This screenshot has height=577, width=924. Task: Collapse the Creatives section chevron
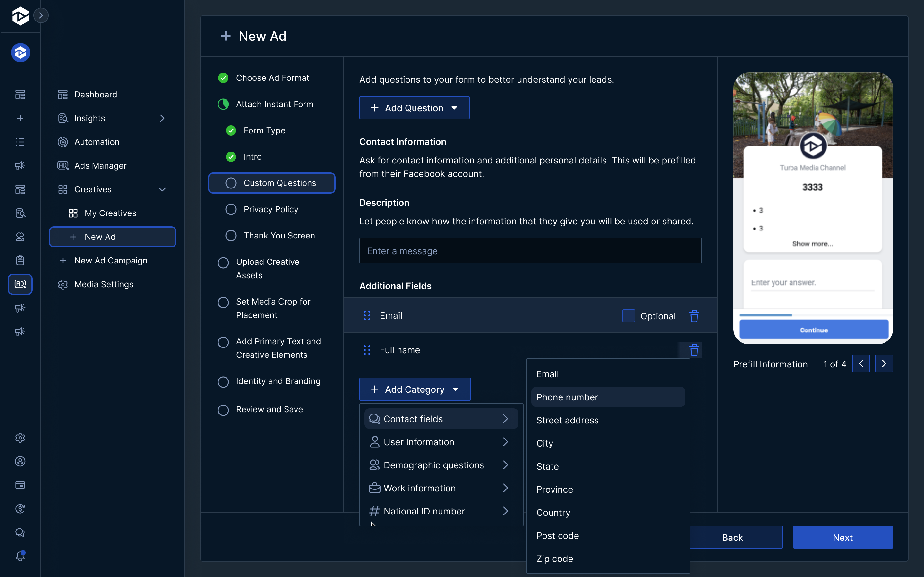point(162,189)
